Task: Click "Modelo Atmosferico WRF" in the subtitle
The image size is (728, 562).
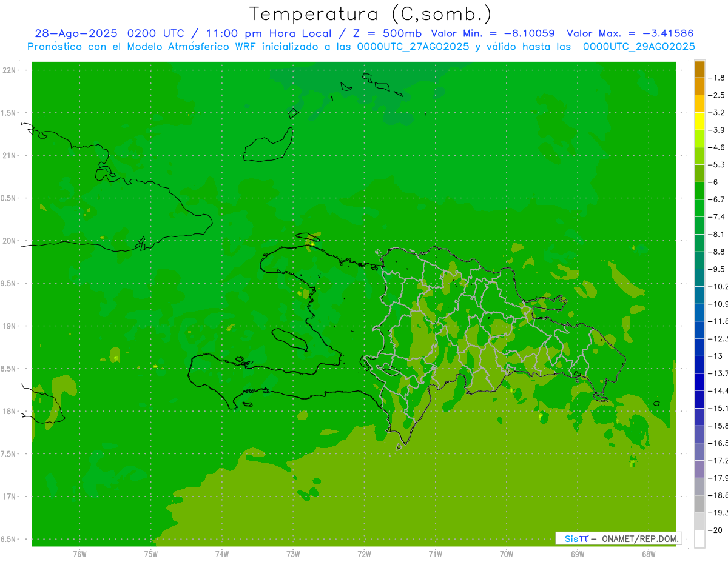Action: (192, 47)
